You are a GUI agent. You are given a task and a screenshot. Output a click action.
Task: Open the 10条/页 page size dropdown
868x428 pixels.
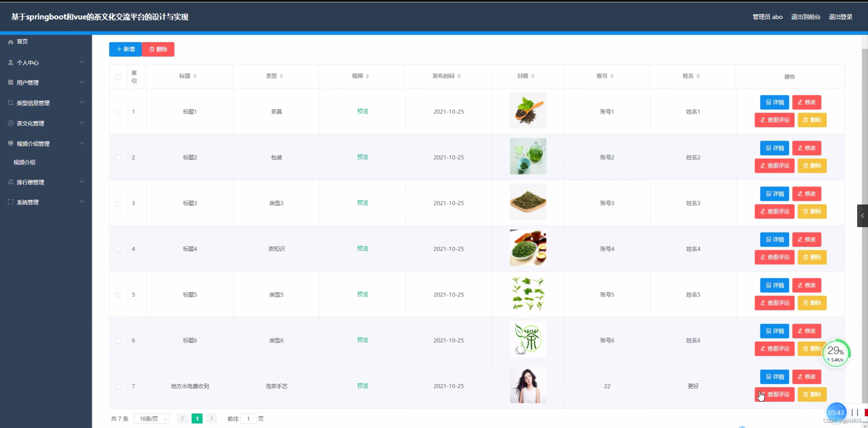coord(151,418)
